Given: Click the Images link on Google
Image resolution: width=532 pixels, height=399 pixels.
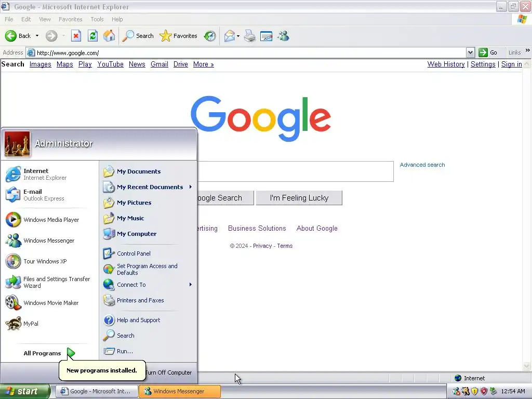Looking at the screenshot, I should (x=41, y=64).
